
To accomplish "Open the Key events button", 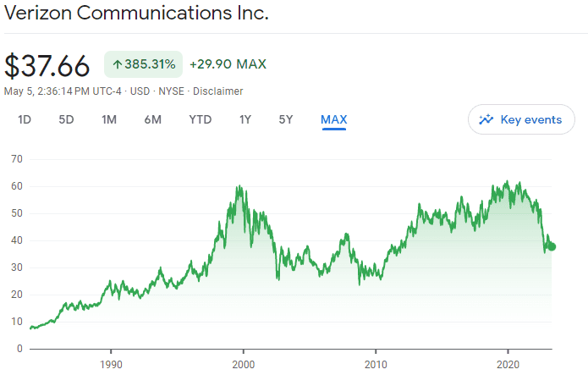I will [x=521, y=119].
